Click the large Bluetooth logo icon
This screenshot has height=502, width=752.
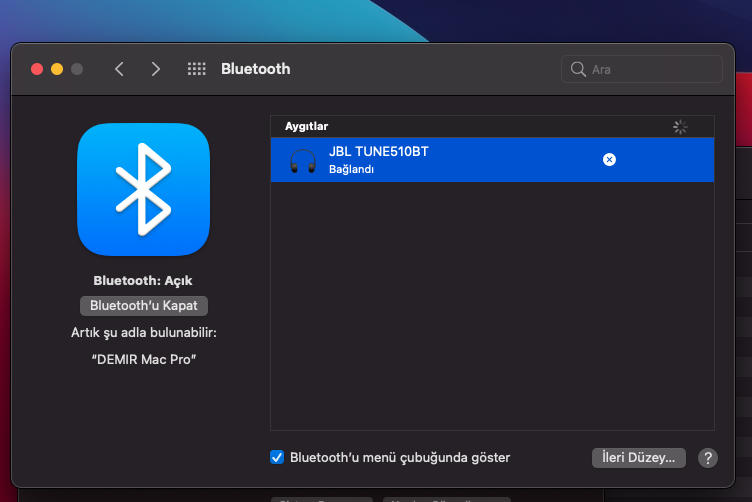click(x=143, y=189)
